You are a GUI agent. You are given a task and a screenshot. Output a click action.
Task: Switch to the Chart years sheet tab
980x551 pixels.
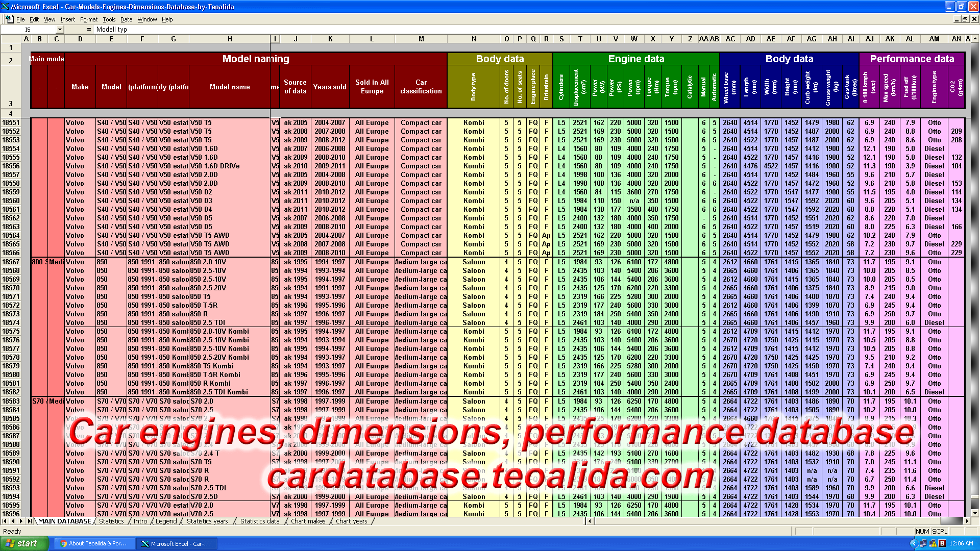[351, 521]
